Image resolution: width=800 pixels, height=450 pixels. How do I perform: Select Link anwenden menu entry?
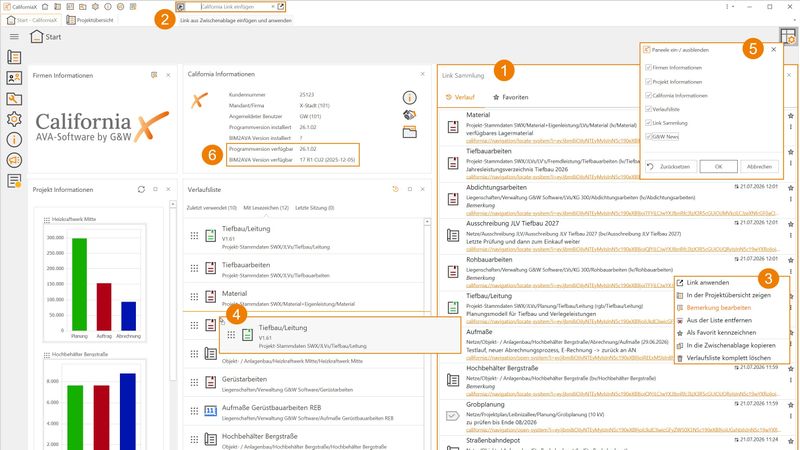tap(732, 283)
